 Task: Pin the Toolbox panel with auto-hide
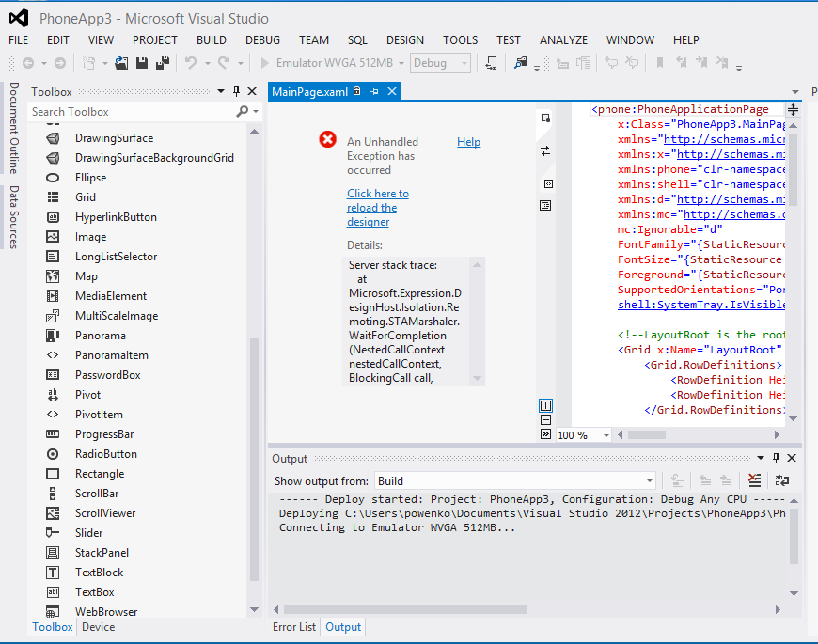tap(236, 92)
